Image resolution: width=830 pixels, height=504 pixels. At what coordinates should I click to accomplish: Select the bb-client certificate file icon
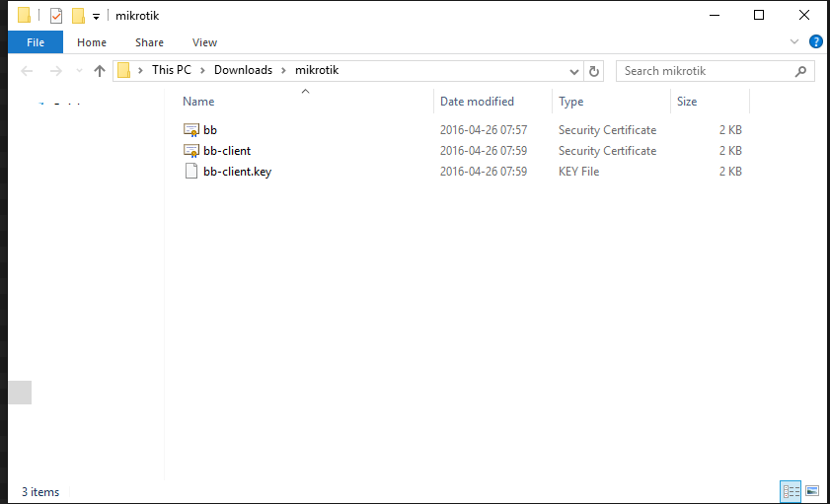click(x=191, y=150)
